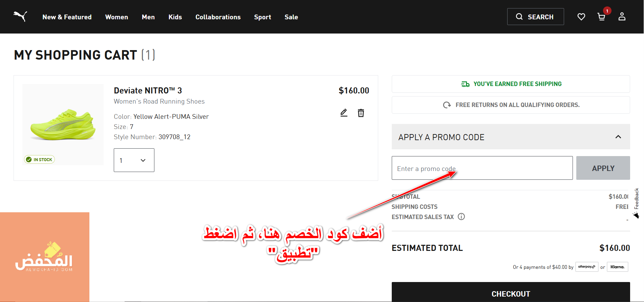Screen dimensions: 644x302
Task: Click the item price $160.00
Action: pyautogui.click(x=354, y=90)
